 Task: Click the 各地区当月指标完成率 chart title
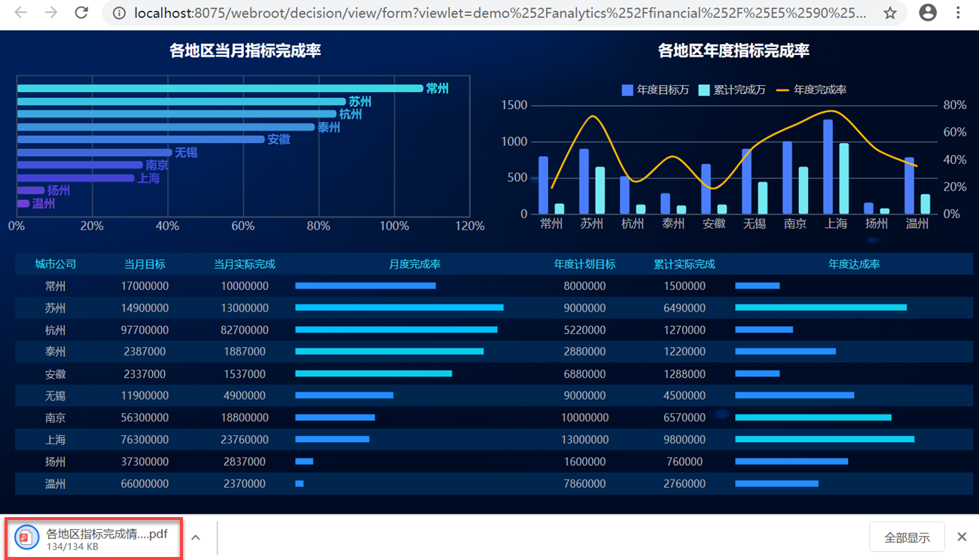[245, 51]
